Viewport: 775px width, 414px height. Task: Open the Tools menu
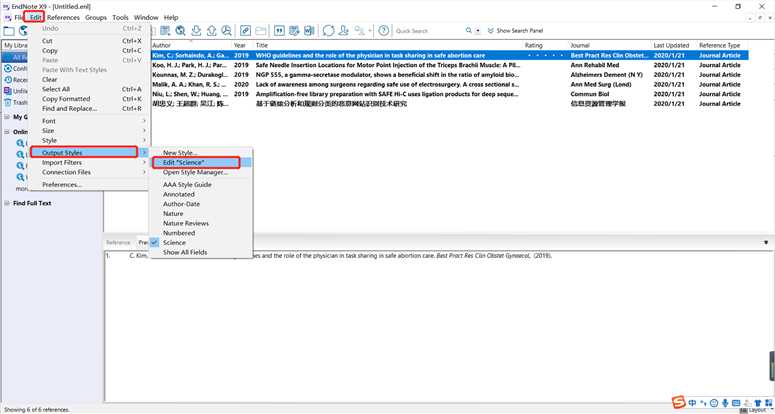pos(120,17)
